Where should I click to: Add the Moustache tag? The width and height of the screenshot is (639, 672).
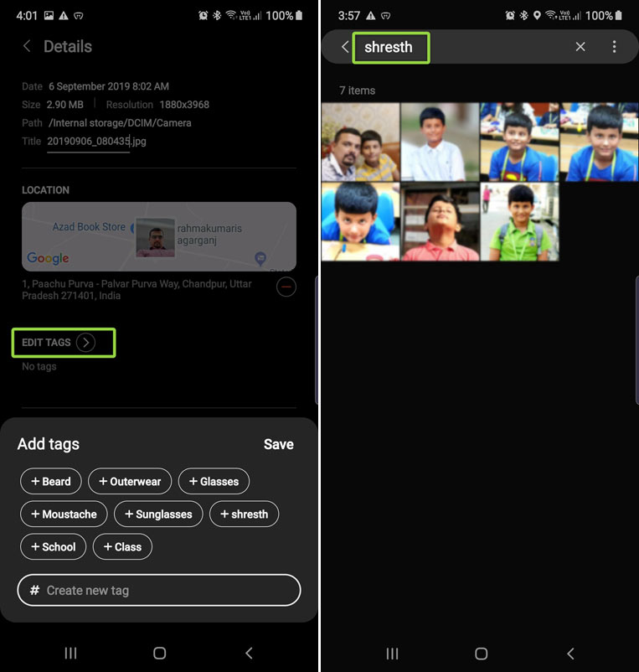click(x=64, y=514)
